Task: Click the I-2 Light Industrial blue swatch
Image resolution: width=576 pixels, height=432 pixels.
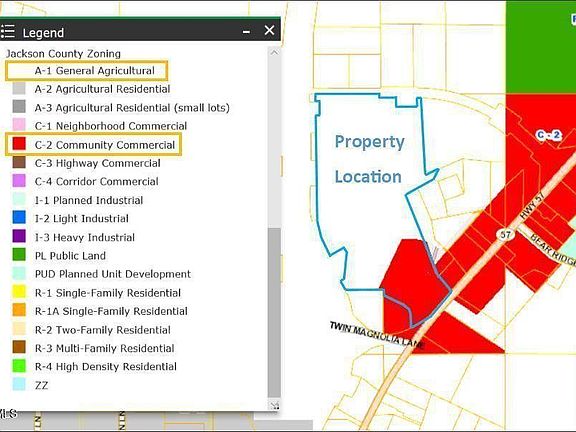Action: coord(19,218)
